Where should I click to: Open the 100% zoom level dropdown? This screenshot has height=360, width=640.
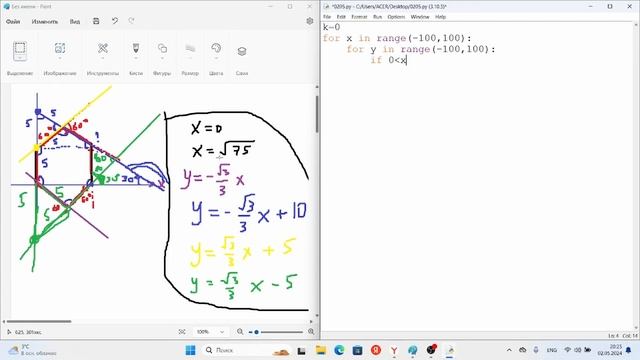click(211, 332)
